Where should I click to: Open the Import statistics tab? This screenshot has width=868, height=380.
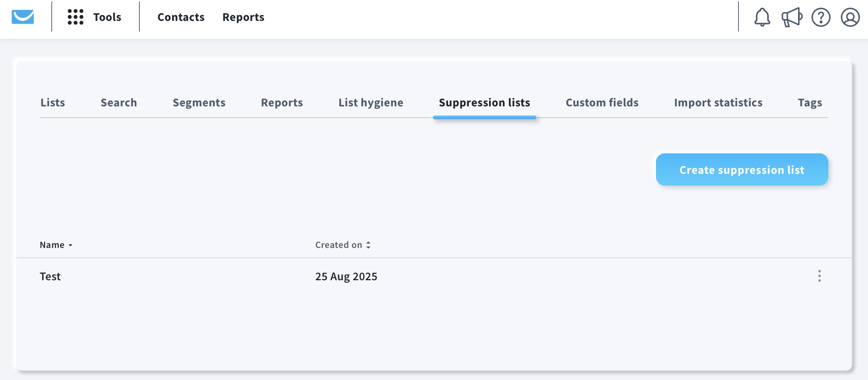point(718,102)
